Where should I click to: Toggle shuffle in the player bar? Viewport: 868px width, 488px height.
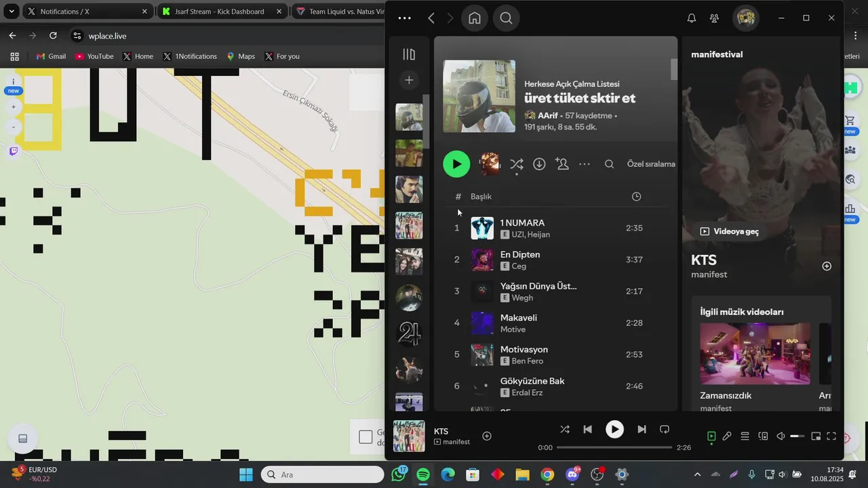pyautogui.click(x=565, y=429)
